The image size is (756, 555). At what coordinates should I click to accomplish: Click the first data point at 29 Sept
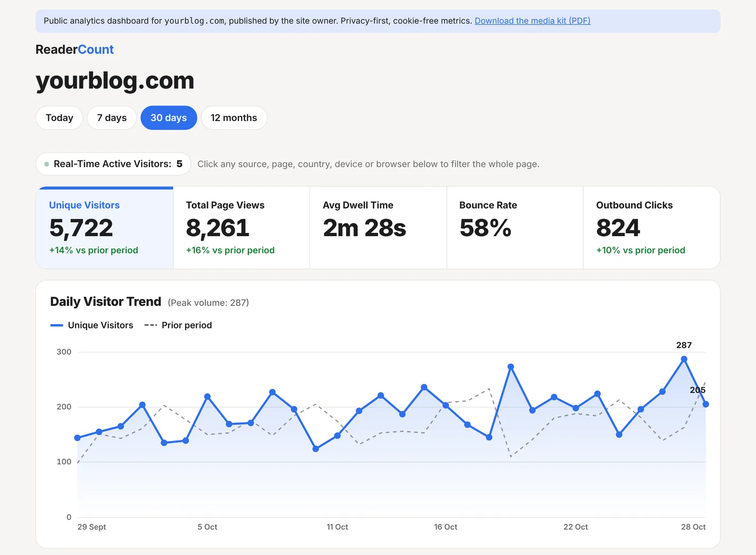pyautogui.click(x=77, y=438)
